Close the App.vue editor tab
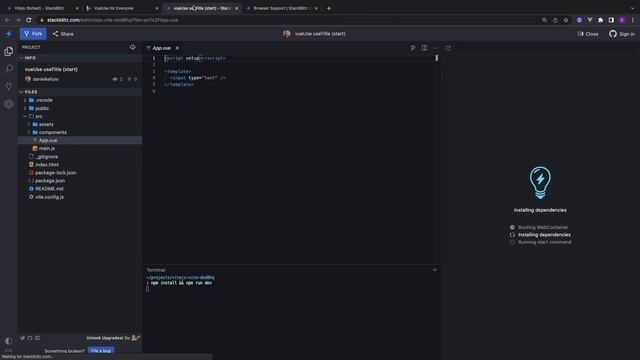 pyautogui.click(x=177, y=48)
